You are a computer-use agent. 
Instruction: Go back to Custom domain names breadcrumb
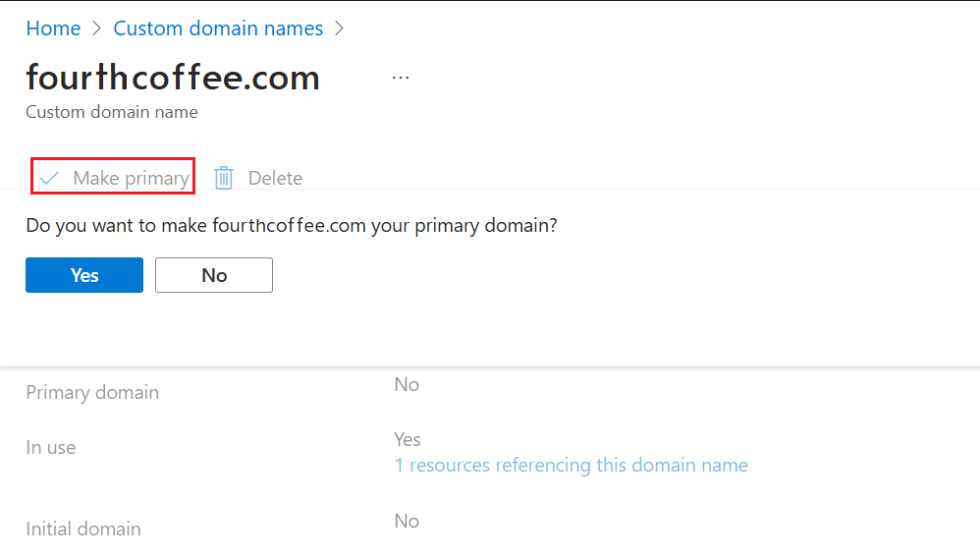point(218,28)
